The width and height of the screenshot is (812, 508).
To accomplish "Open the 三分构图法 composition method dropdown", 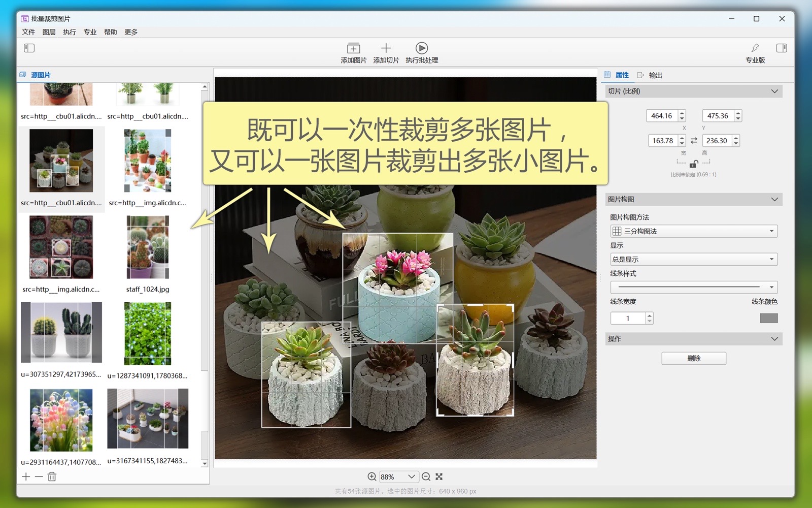I will pyautogui.click(x=693, y=231).
